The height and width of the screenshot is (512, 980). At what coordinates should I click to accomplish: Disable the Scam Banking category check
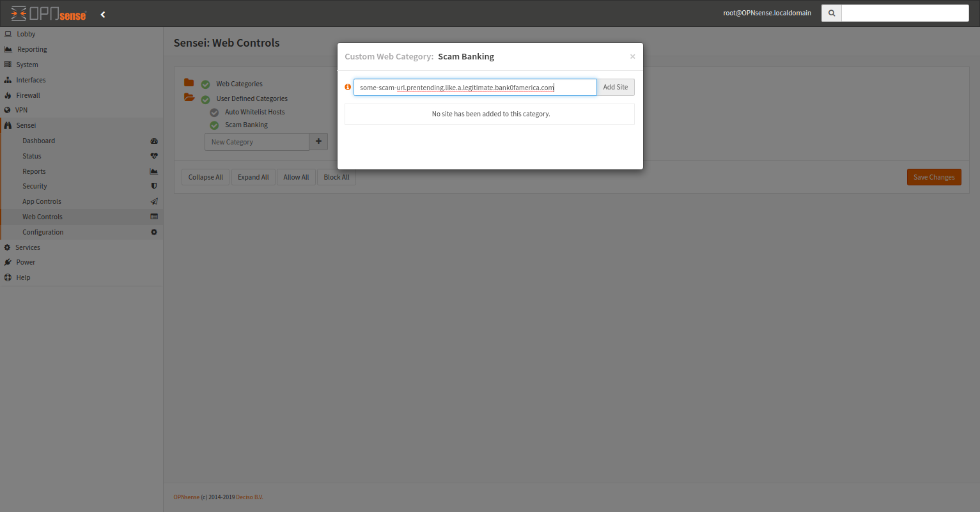[214, 125]
